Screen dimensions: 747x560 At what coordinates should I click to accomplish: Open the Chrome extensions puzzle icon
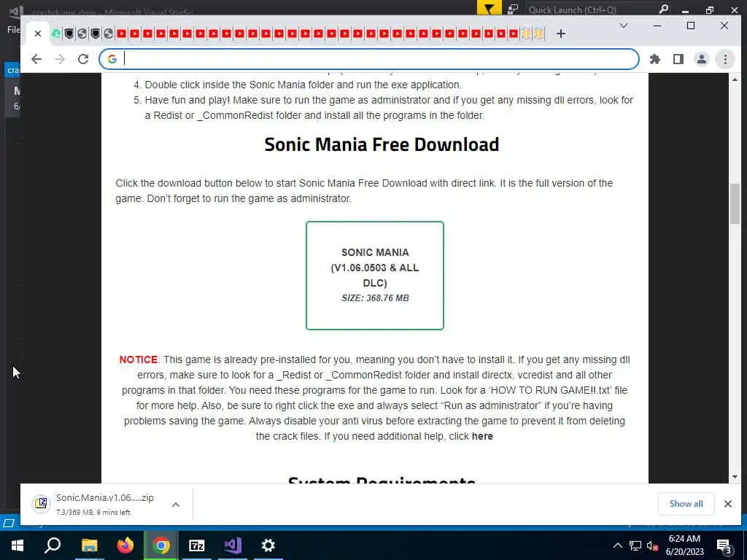(x=655, y=59)
